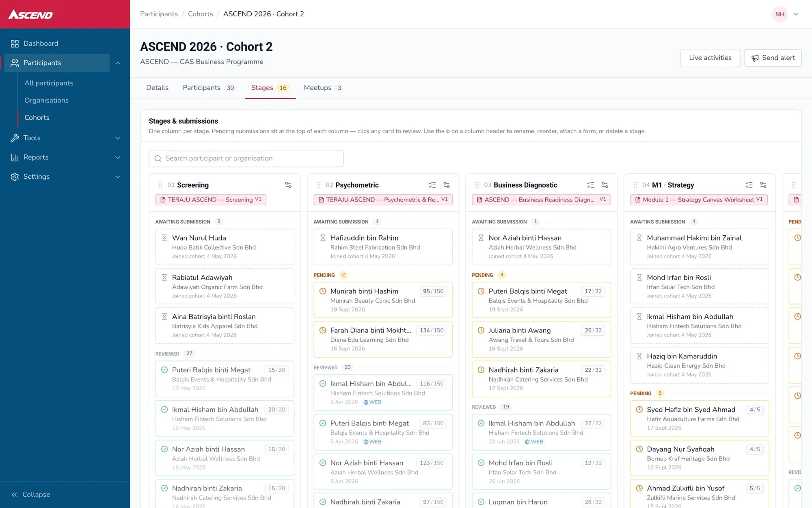The image size is (812, 508).
Task: Open stage settings for Screening column
Action: (288, 185)
